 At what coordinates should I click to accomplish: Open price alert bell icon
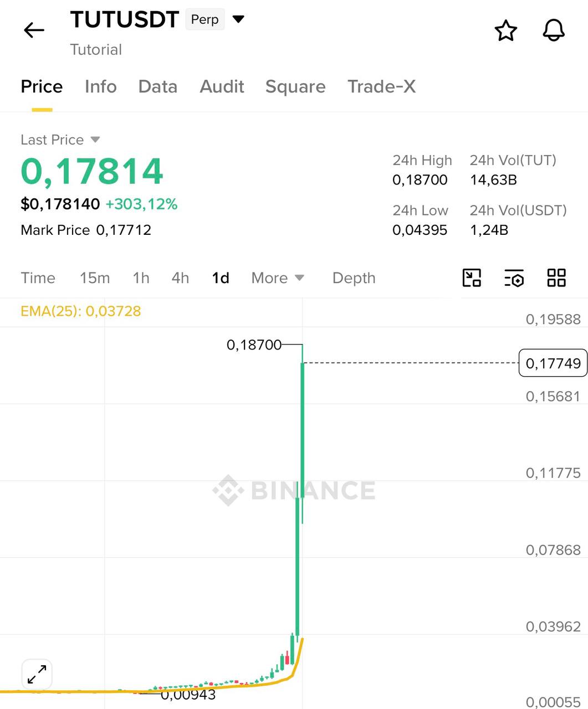point(553,30)
